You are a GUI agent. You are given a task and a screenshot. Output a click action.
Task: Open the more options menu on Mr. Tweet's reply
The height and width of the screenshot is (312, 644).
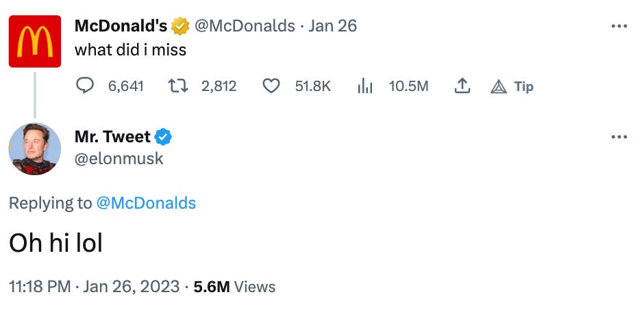619,137
